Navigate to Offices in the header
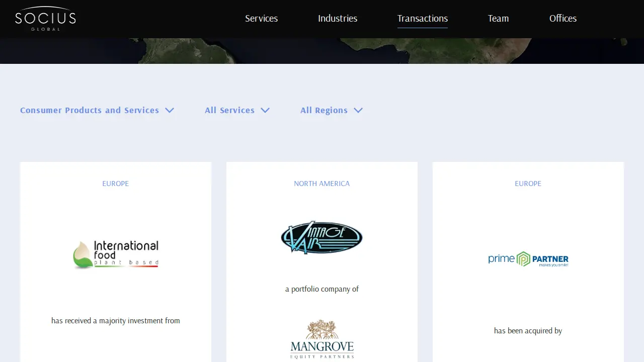This screenshot has width=644, height=362. pos(562,19)
